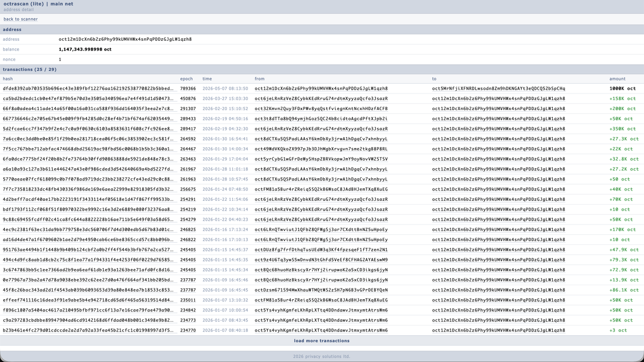Open sender oct5Ys4vyhKgmfe in epoch 234842 row
Viewport: 644px width, 362px height.
point(321,310)
